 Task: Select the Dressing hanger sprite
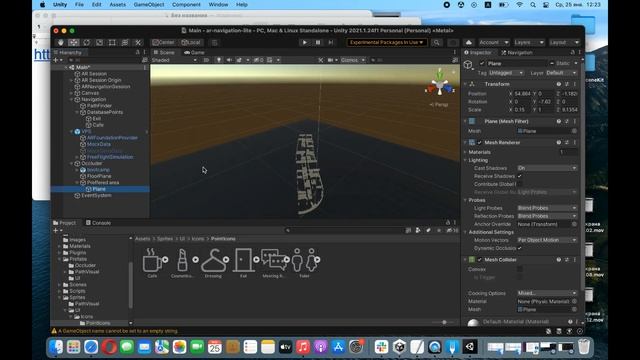[x=213, y=263]
